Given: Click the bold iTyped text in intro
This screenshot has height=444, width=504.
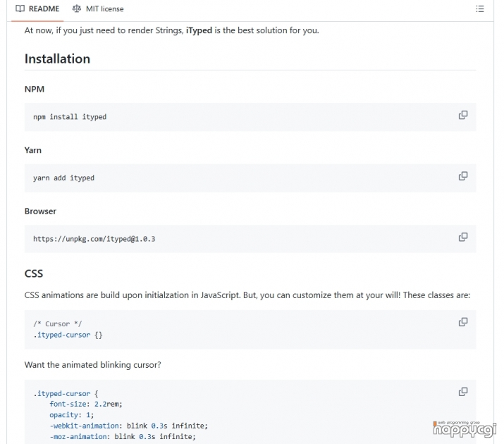Looking at the screenshot, I should coord(199,31).
